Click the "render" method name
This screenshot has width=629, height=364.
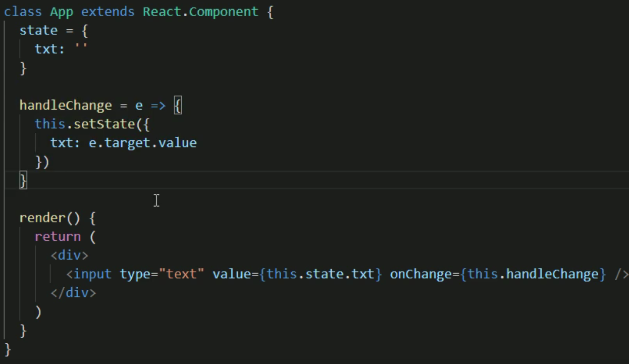[x=42, y=218]
